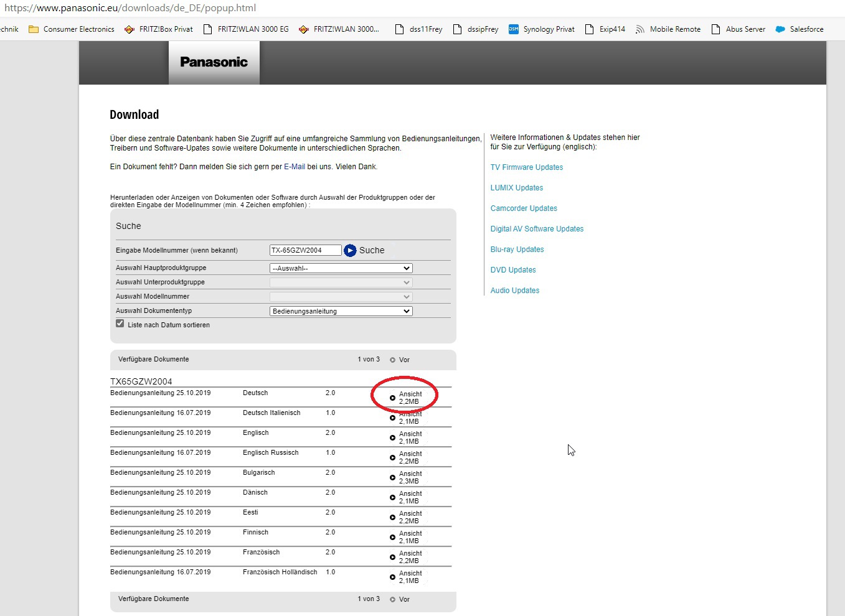Screen dimensions: 845x616
Task: Uncheck 'Liste nach Datum sortieren' checkbox
Action: [120, 324]
